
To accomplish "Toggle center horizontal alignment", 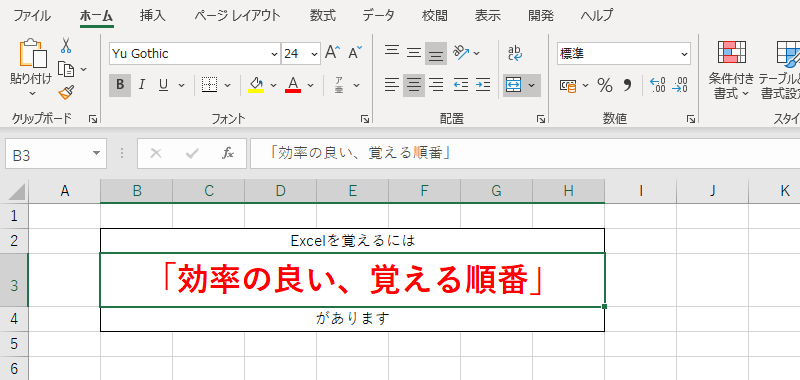I will [414, 85].
